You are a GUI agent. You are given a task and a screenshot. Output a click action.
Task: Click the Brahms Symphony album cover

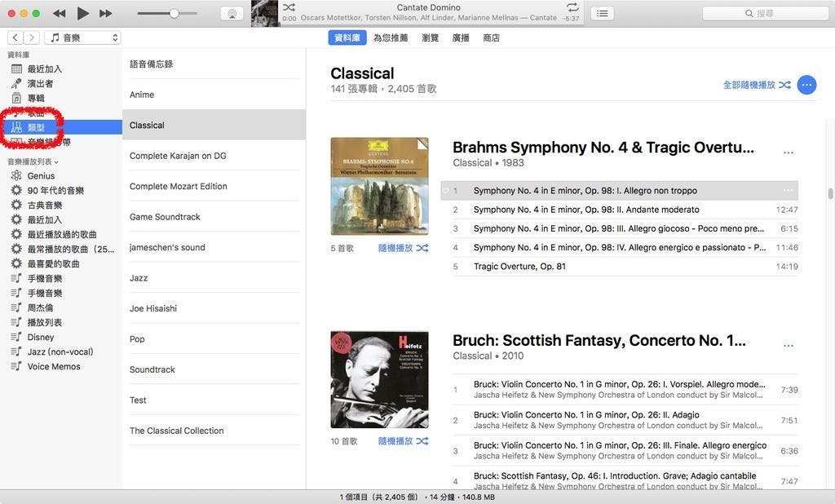pos(379,186)
